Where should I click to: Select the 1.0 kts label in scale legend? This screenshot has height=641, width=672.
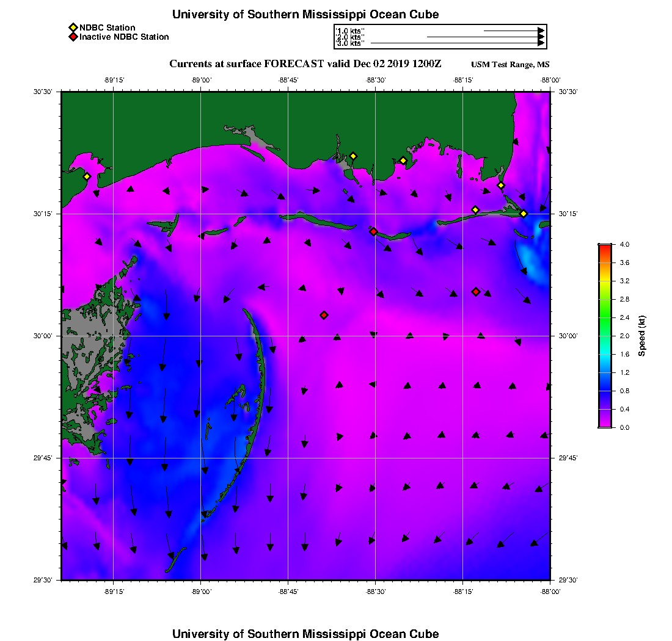tap(351, 31)
